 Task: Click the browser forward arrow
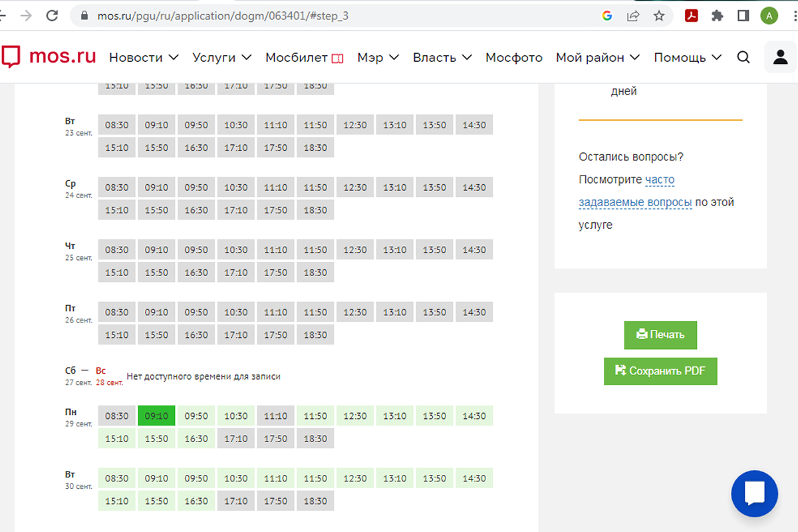point(26,16)
